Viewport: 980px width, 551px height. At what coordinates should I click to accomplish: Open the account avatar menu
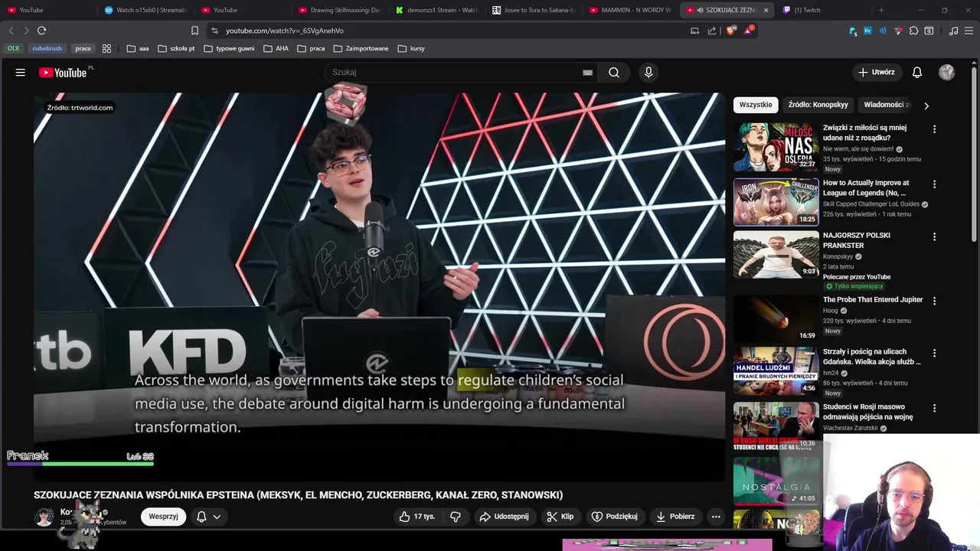pos(947,72)
